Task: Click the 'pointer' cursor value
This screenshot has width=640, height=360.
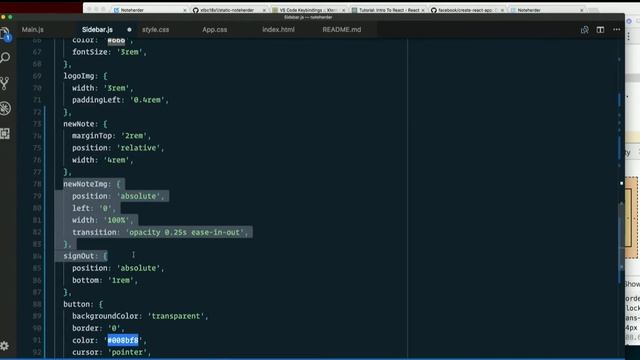Action: tap(127, 352)
